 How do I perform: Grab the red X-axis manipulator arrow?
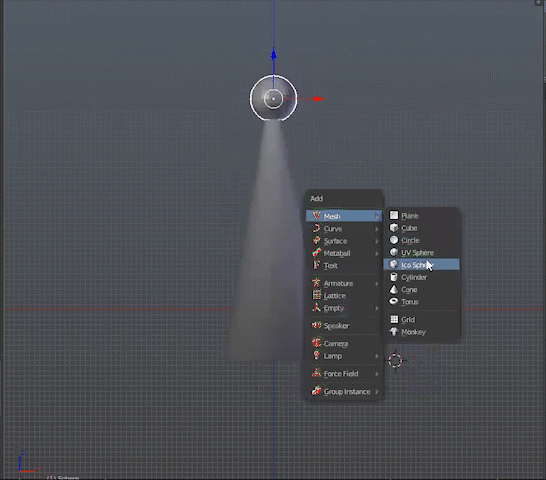click(x=319, y=99)
